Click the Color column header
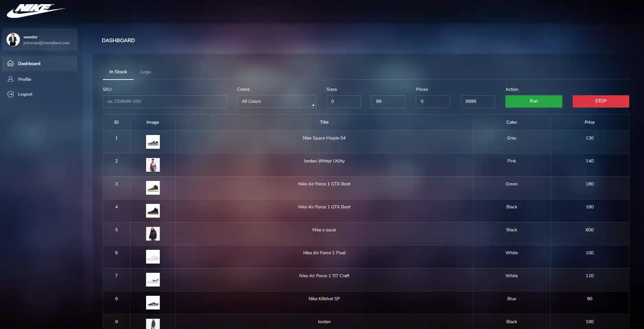The image size is (644, 329). point(512,122)
